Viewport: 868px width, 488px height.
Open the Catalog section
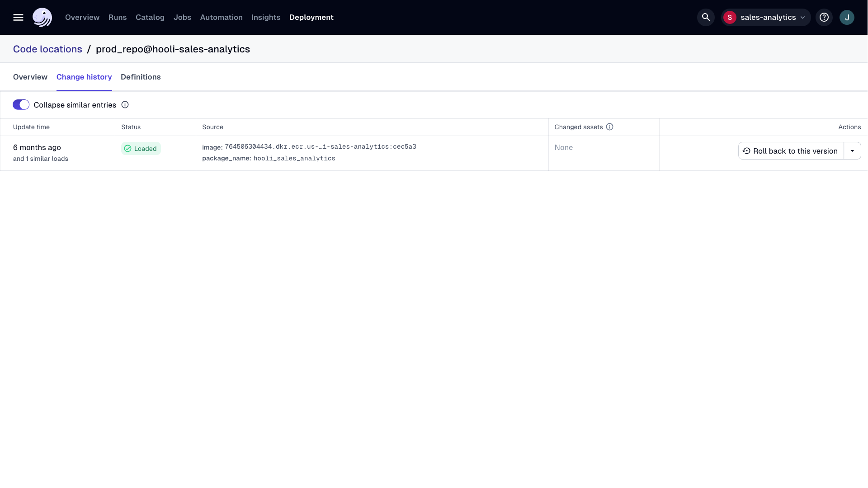150,17
